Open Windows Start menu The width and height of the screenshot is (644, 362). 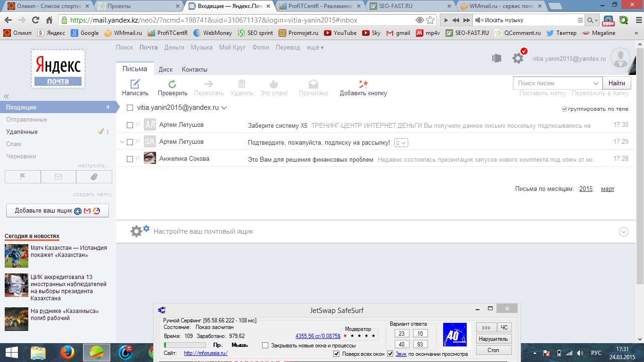point(11,353)
